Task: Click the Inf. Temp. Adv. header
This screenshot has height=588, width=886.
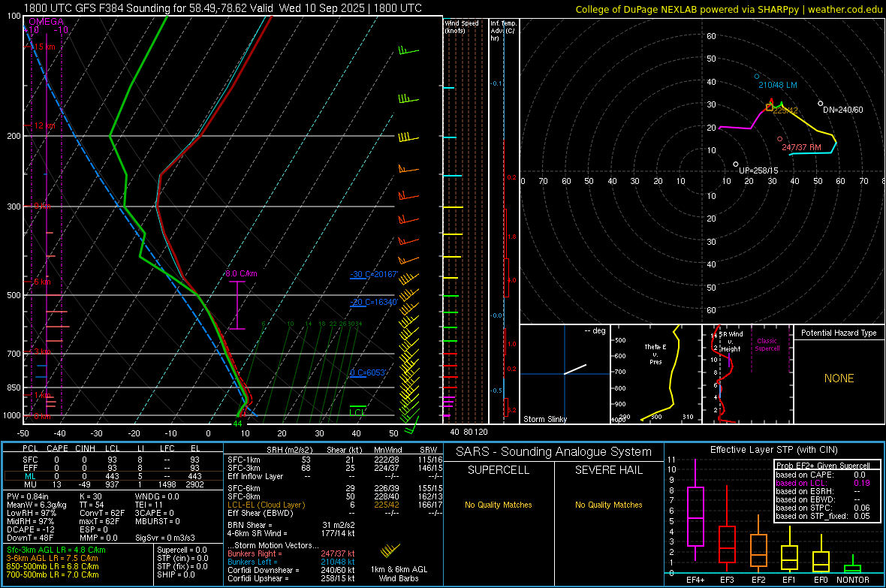Action: point(503,31)
